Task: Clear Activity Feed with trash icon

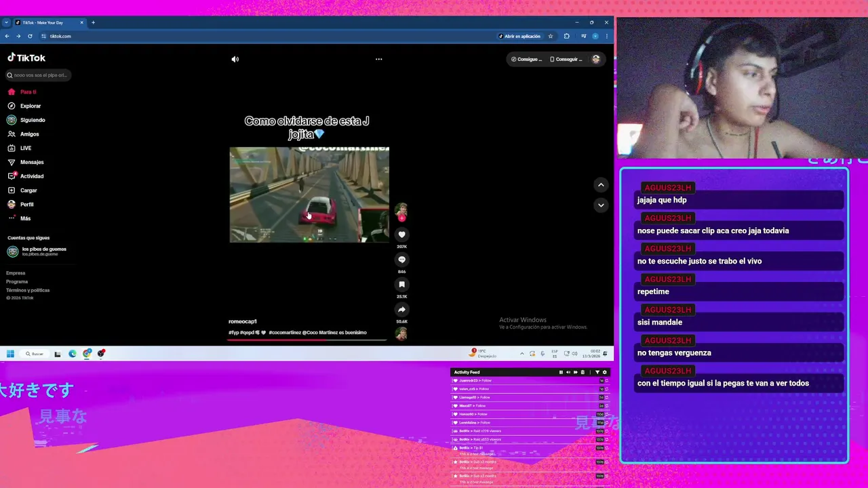Action: click(583, 372)
